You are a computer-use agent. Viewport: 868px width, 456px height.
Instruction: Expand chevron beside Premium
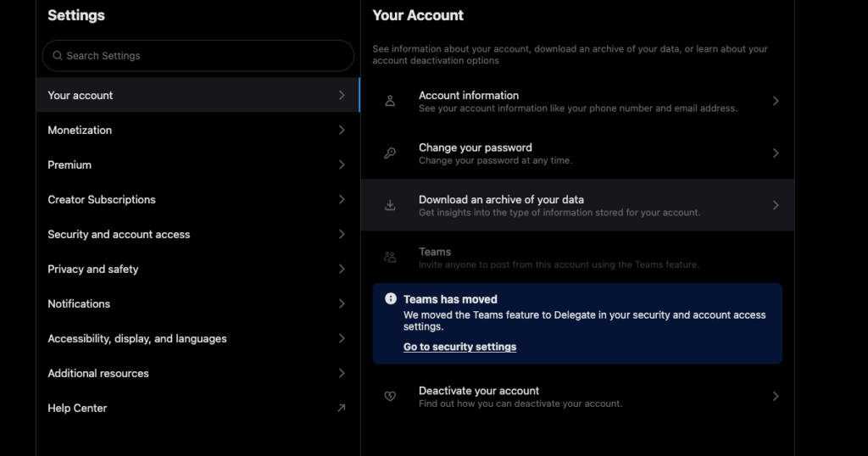[x=342, y=165]
